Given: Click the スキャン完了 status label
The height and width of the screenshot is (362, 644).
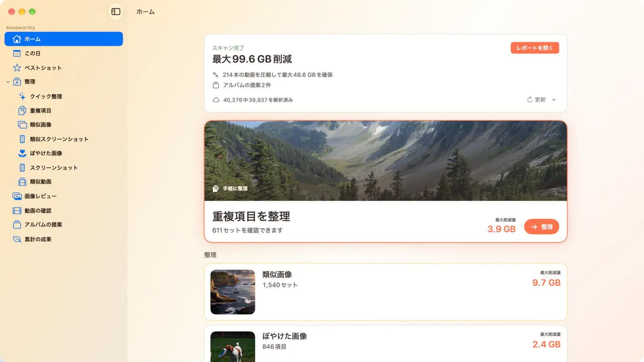Looking at the screenshot, I should pyautogui.click(x=228, y=48).
